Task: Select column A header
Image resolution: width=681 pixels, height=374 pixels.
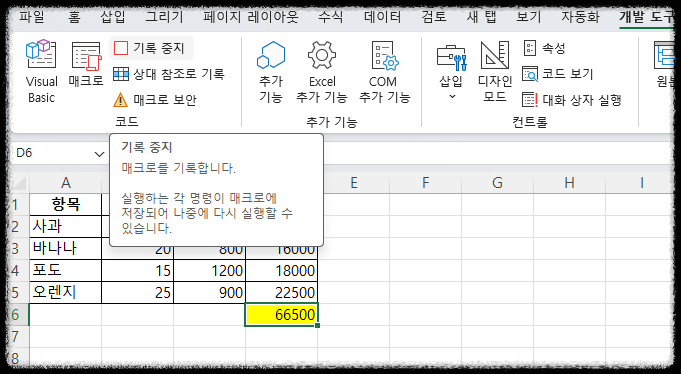Action: [66, 183]
